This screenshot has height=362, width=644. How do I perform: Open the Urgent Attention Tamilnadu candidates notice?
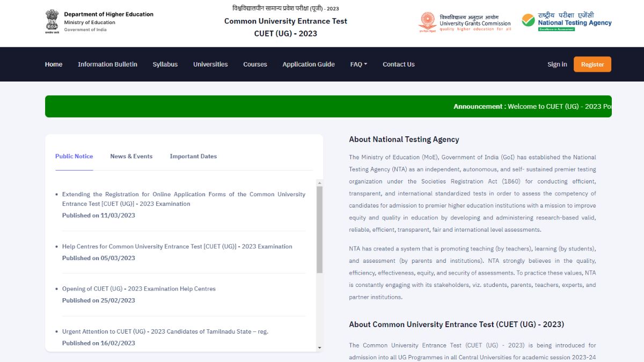click(x=165, y=331)
